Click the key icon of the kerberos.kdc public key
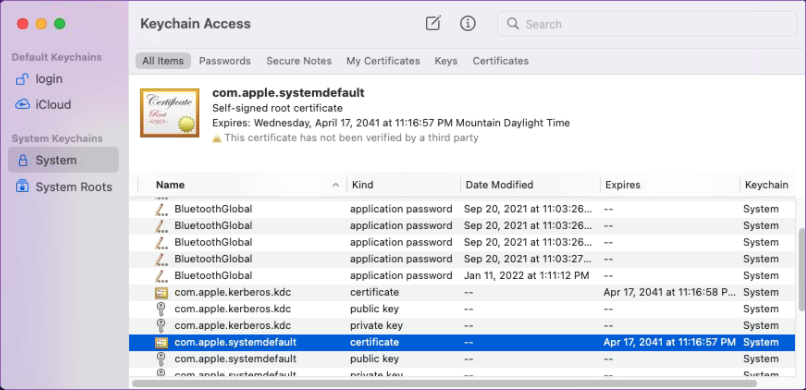The width and height of the screenshot is (806, 390). [x=161, y=309]
